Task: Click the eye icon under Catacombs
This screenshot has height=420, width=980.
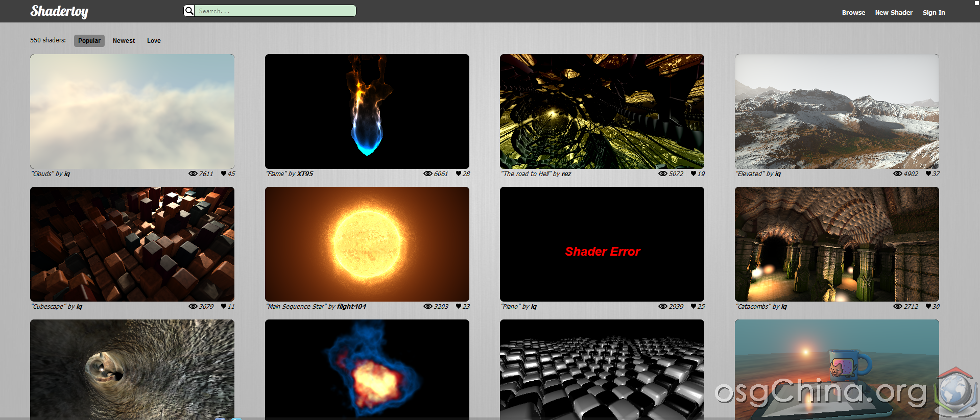Action: point(898,306)
